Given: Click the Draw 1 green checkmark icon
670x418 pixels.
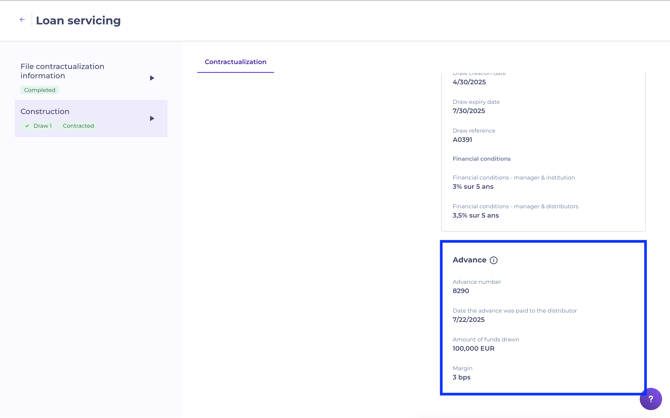Looking at the screenshot, I should click(27, 126).
